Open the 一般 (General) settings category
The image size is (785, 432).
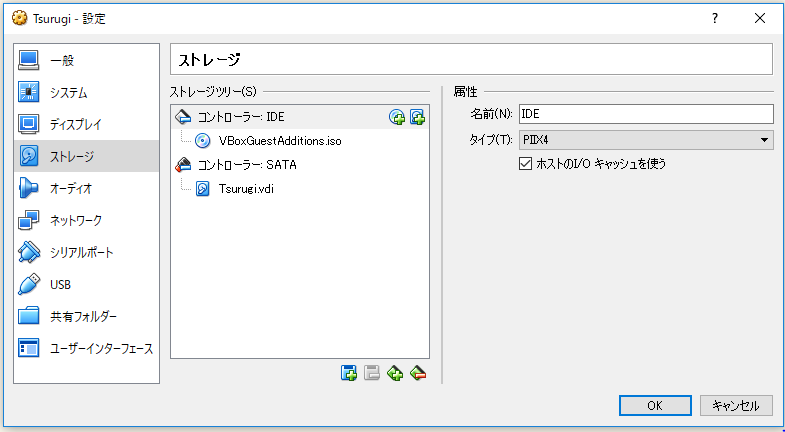(87, 61)
